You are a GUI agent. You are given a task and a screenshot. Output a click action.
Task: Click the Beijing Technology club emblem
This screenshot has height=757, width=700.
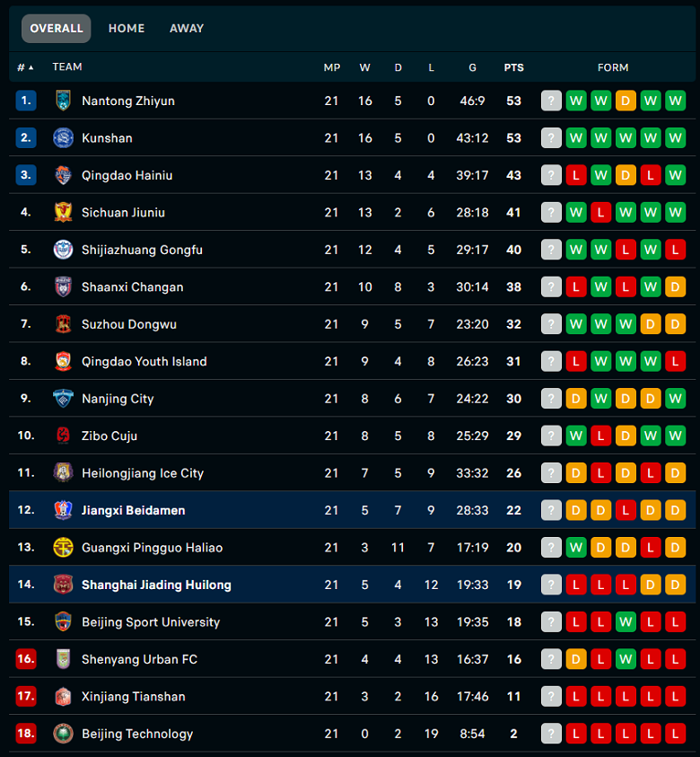(x=63, y=734)
